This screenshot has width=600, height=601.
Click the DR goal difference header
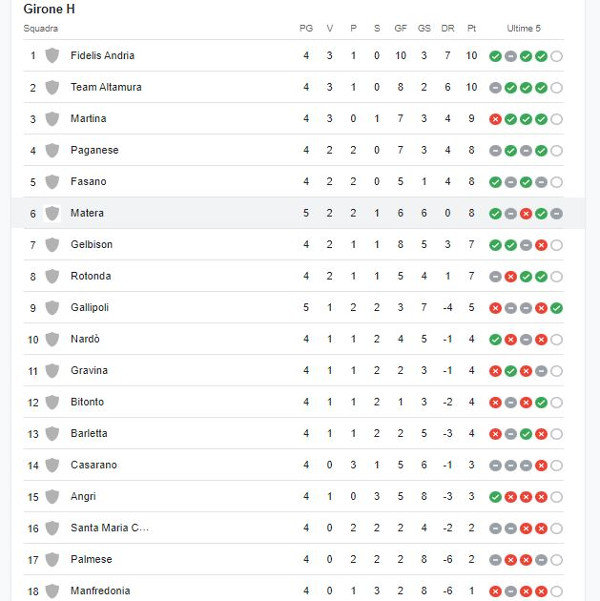[447, 28]
